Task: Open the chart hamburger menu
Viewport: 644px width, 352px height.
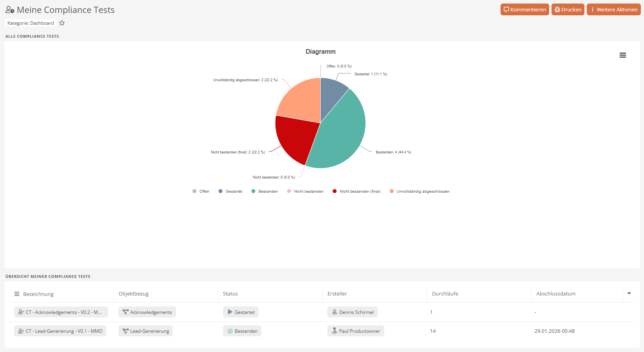Action: tap(622, 55)
